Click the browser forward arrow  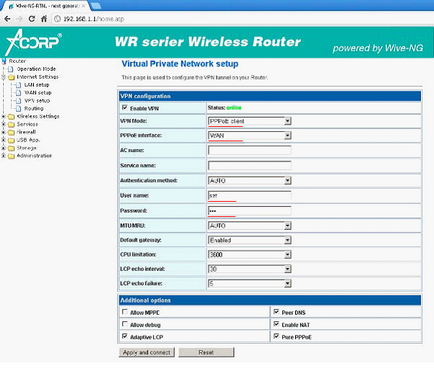click(x=19, y=19)
